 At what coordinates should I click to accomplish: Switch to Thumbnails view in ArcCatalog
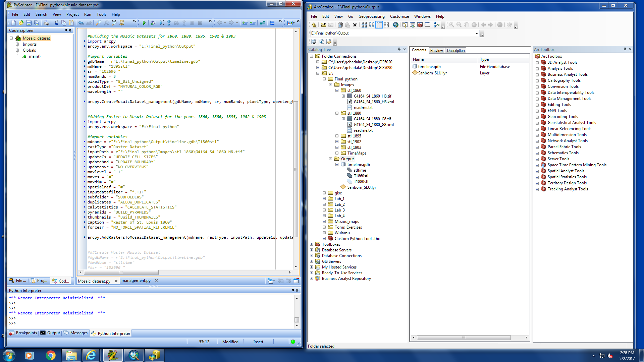coord(386,25)
